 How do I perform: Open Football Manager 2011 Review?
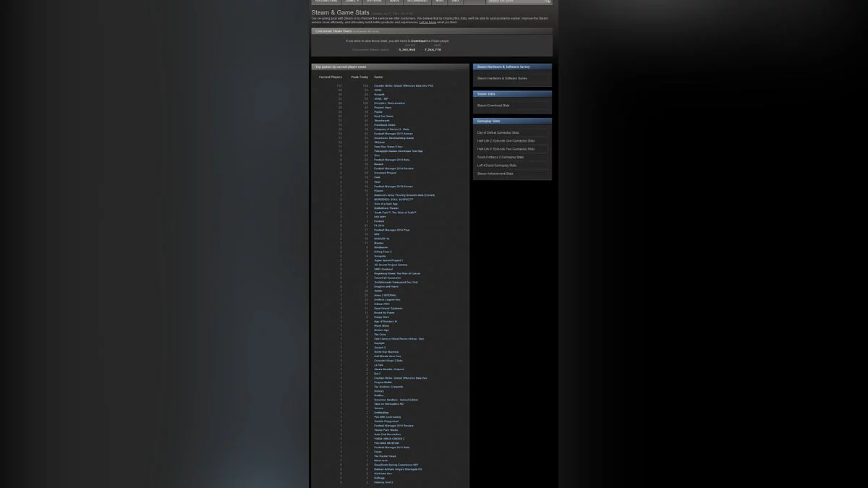click(x=393, y=425)
